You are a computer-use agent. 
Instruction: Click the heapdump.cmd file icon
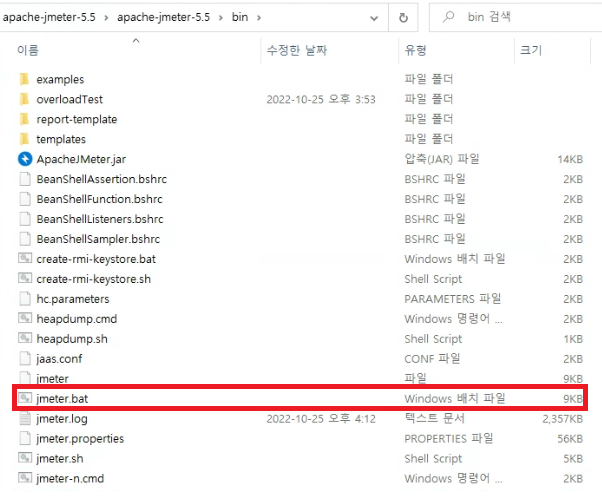[x=25, y=318]
